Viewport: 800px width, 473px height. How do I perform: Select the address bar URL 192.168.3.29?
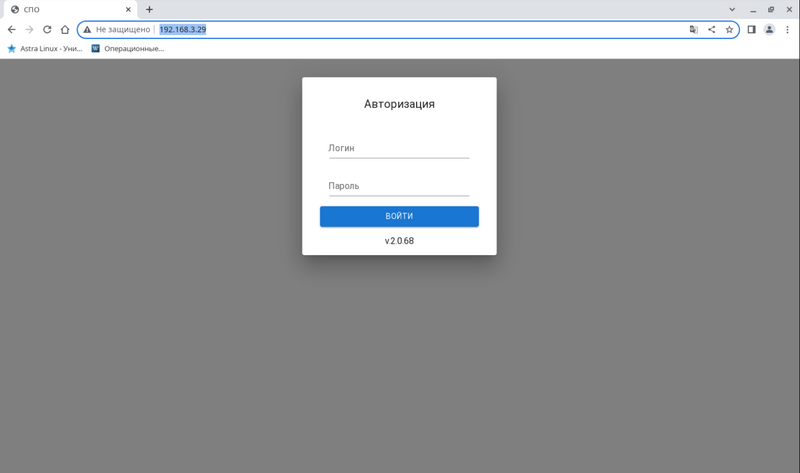[x=183, y=30]
